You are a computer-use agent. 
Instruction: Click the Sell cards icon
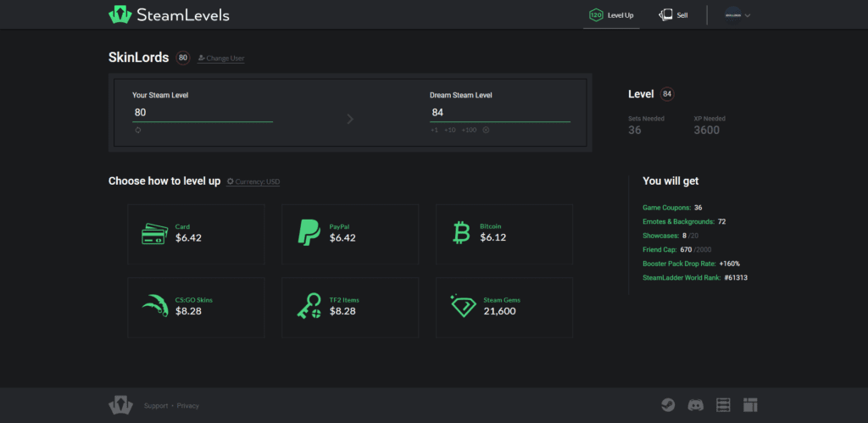point(665,15)
